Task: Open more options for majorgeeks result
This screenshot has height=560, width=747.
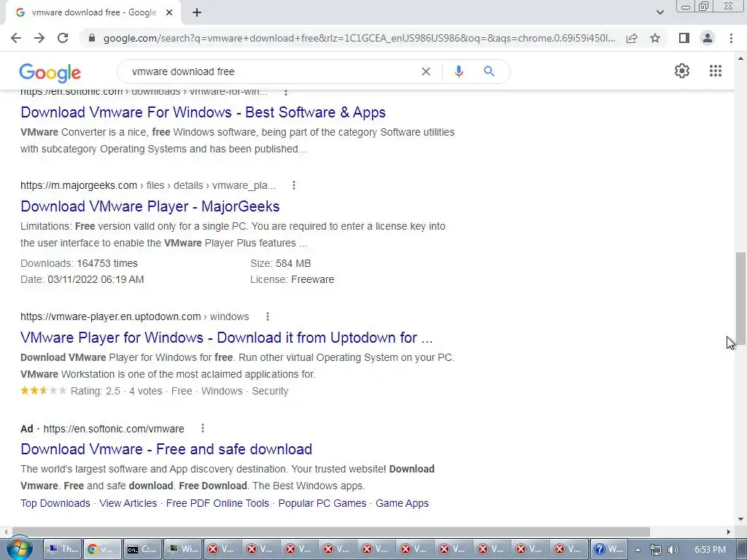Action: tap(294, 185)
